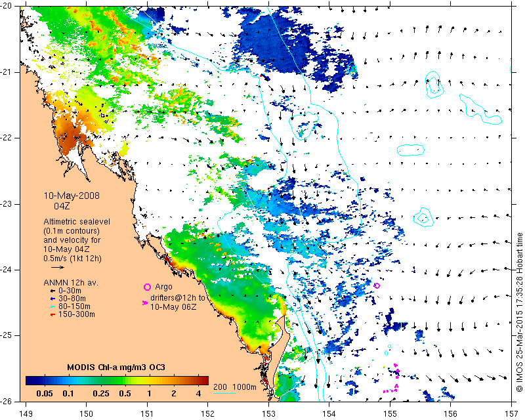Click the '153' longitude axis label
Screen dimensions: 525x420
tap(268, 414)
